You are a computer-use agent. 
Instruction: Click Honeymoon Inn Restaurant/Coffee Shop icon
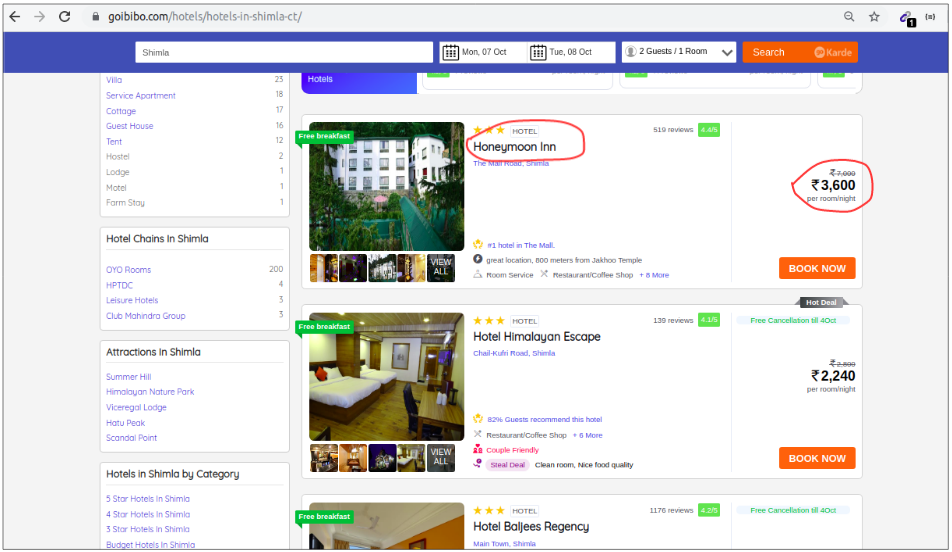click(x=544, y=274)
